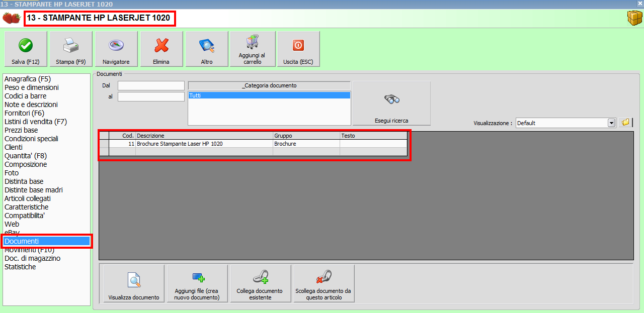
Task: Click the Cod. column header
Action: click(x=122, y=136)
